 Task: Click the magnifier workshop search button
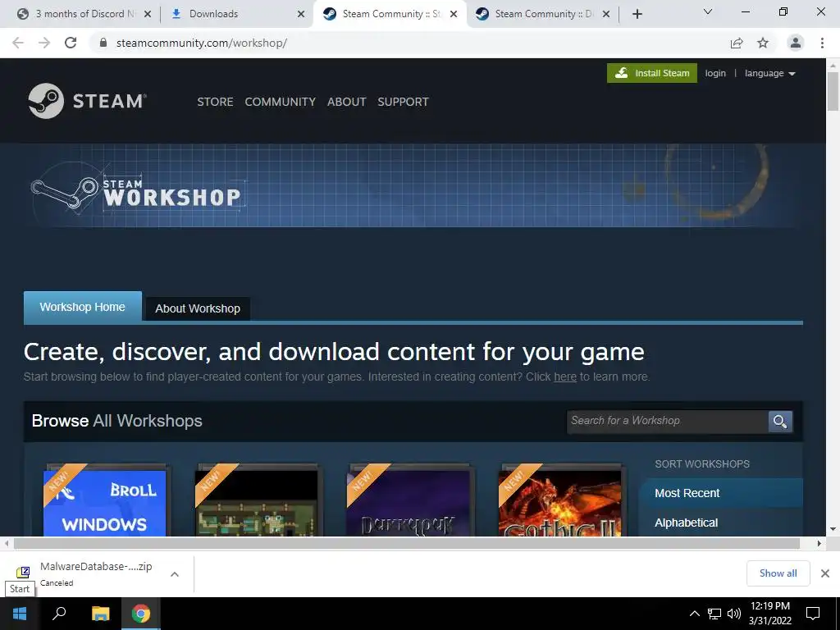[x=780, y=422]
